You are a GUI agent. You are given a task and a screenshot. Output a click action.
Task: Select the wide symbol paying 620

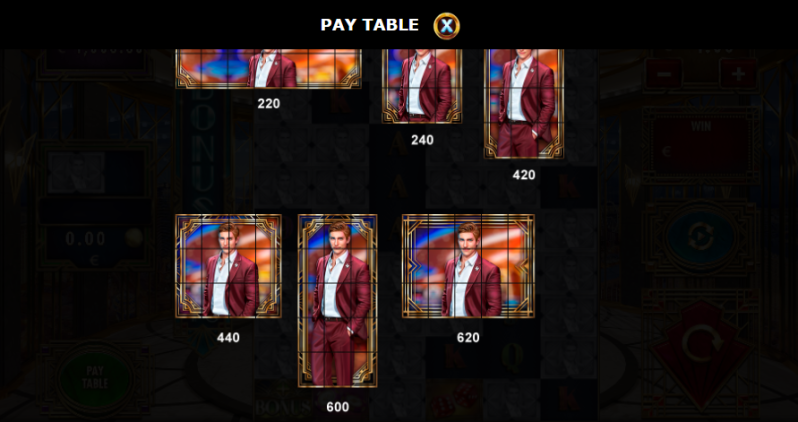[x=468, y=266]
